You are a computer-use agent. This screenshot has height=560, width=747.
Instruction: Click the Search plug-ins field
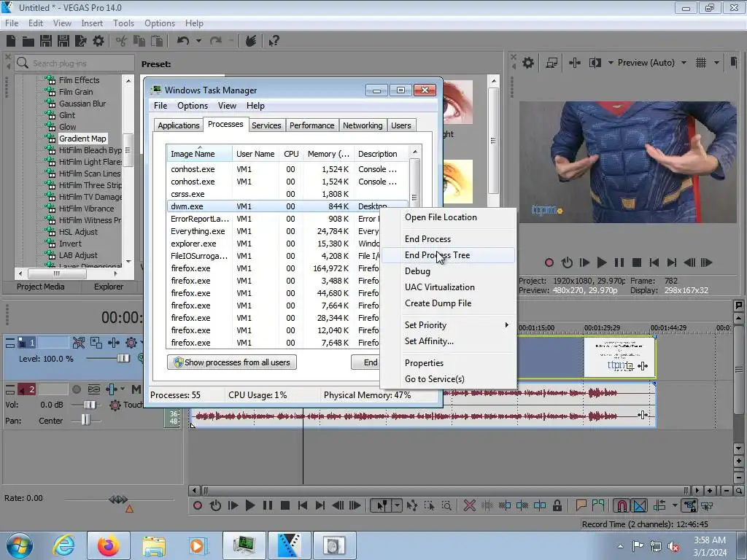pos(75,63)
